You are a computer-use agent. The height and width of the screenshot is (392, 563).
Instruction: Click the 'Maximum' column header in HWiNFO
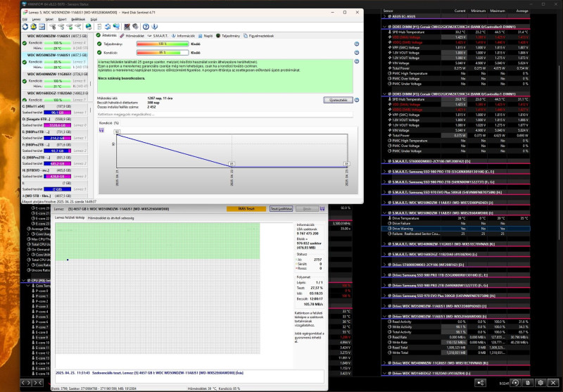point(498,11)
